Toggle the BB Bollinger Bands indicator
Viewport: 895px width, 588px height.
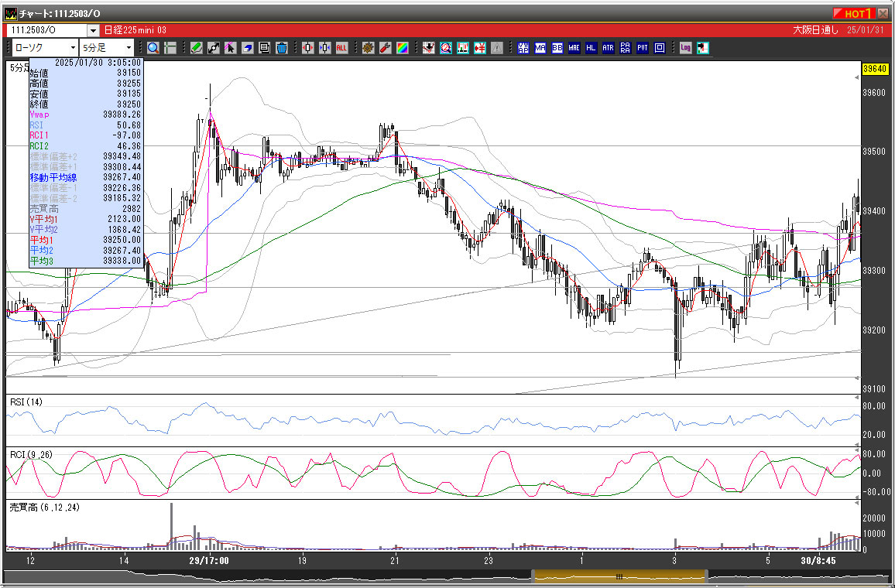click(x=557, y=48)
